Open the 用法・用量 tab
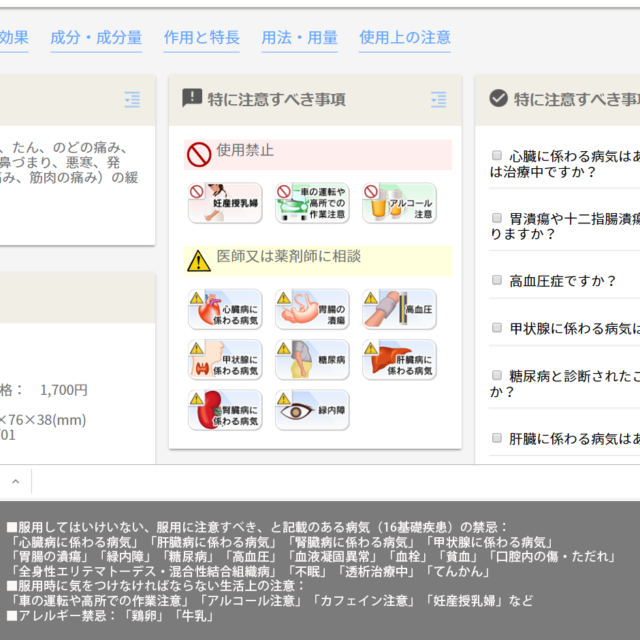 tap(299, 38)
